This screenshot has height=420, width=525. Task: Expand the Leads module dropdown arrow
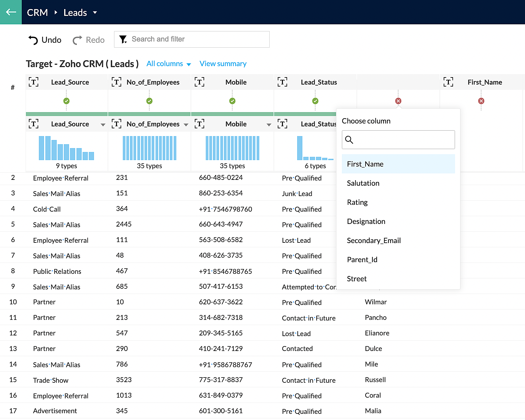pyautogui.click(x=95, y=13)
